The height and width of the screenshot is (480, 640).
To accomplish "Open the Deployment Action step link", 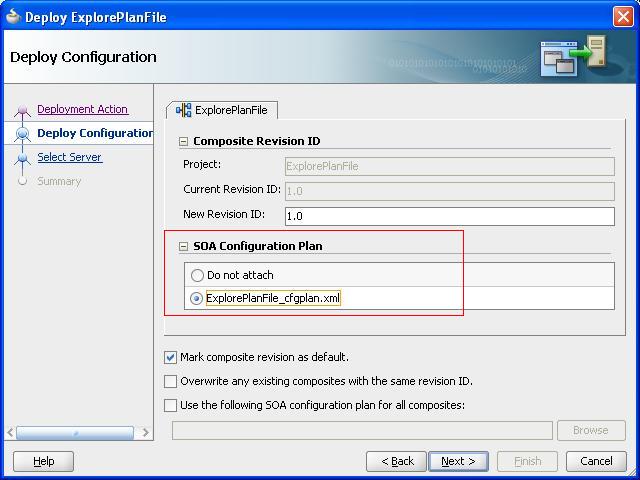I will click(83, 109).
